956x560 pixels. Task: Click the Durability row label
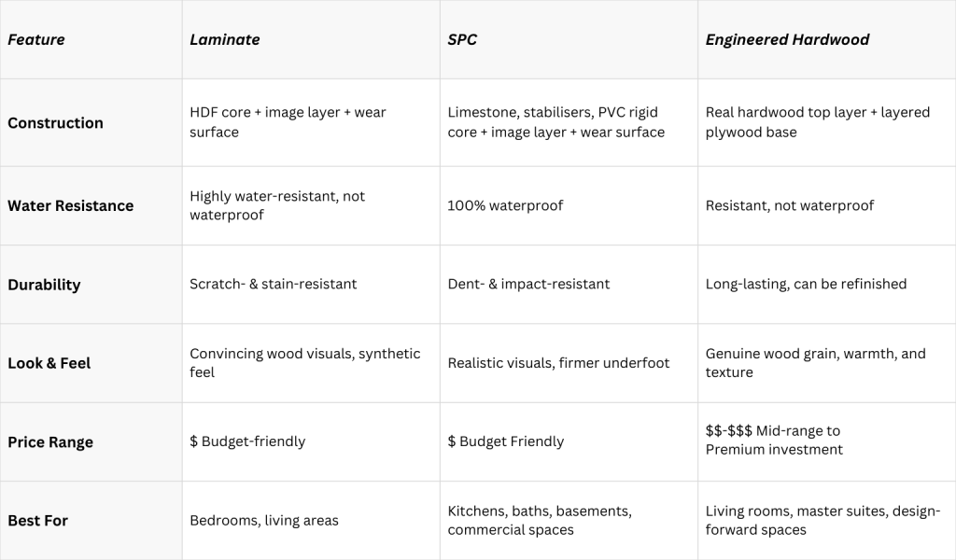point(44,285)
